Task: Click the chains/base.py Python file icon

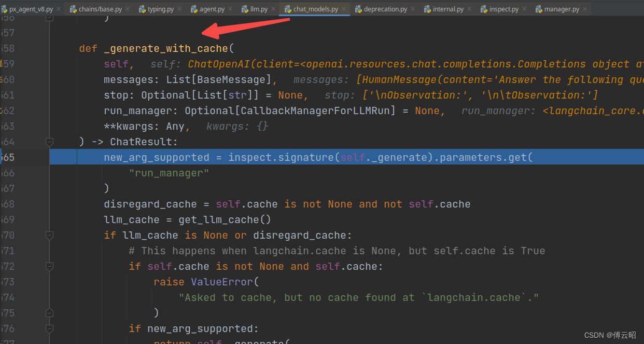Action: click(73, 9)
